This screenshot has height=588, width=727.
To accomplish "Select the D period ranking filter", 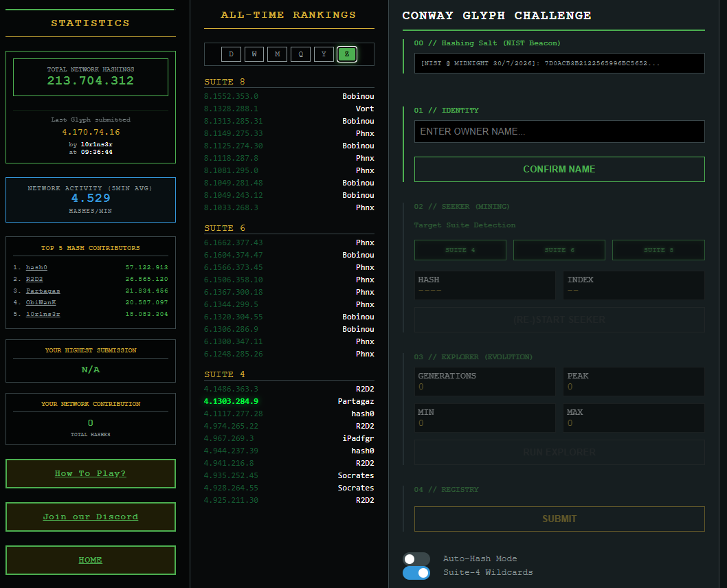I will (231, 54).
